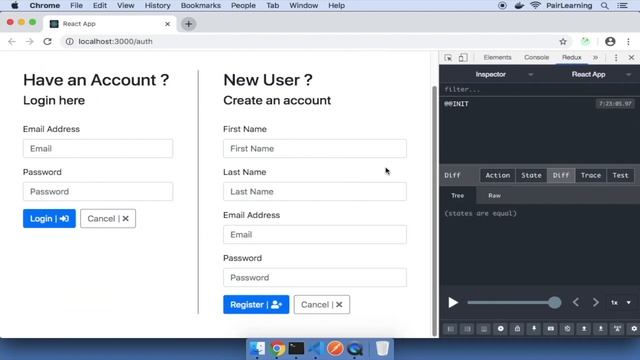Toggle Redux recording pause button

pos(500,329)
